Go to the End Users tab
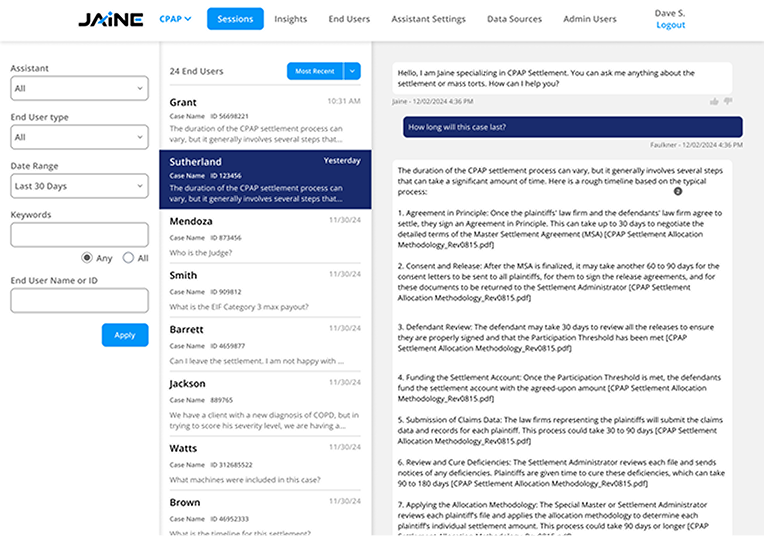 349,19
